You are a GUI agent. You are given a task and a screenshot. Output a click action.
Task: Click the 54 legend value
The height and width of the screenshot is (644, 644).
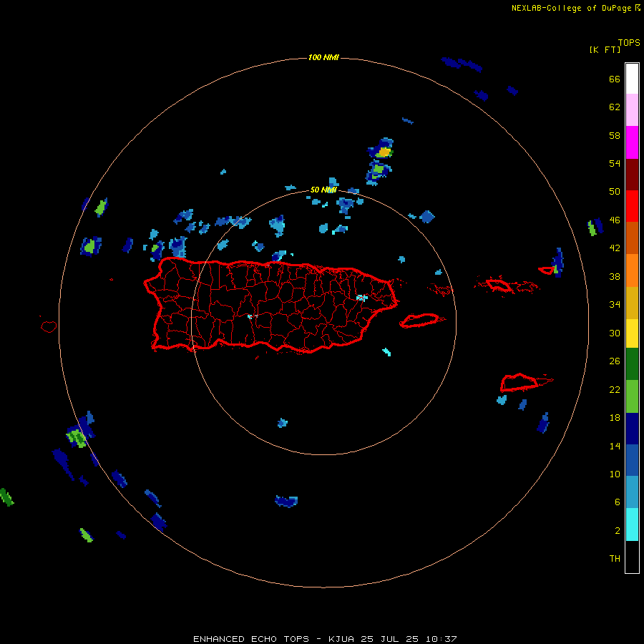click(615, 163)
